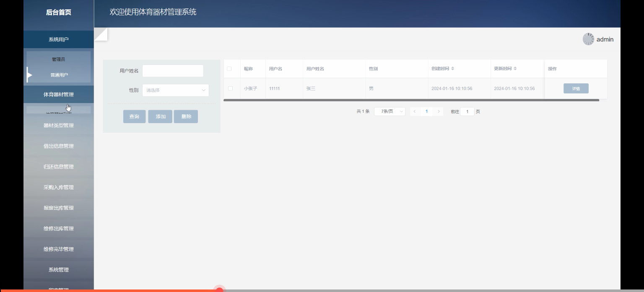This screenshot has height=292, width=644.
Task: Collapse the 系统用户 sidebar menu
Action: [59, 39]
